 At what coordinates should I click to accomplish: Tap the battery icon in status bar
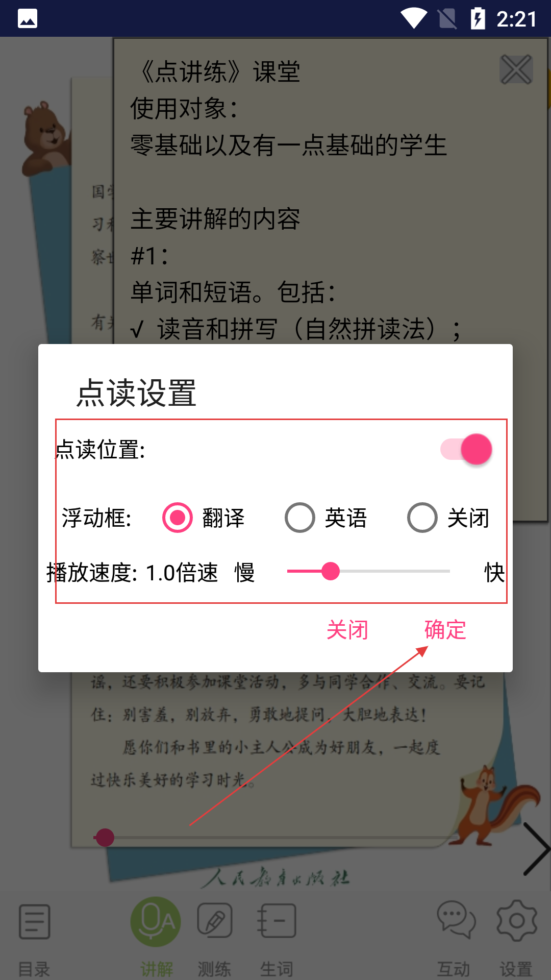pyautogui.click(x=478, y=19)
